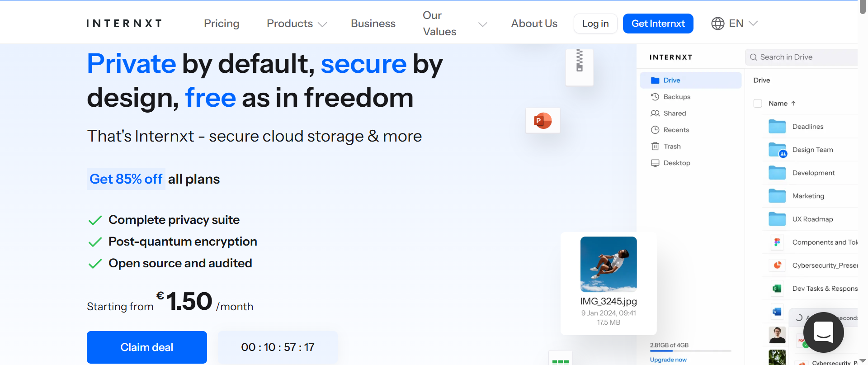Toggle the select-all checkbox beside Name

pyautogui.click(x=758, y=104)
